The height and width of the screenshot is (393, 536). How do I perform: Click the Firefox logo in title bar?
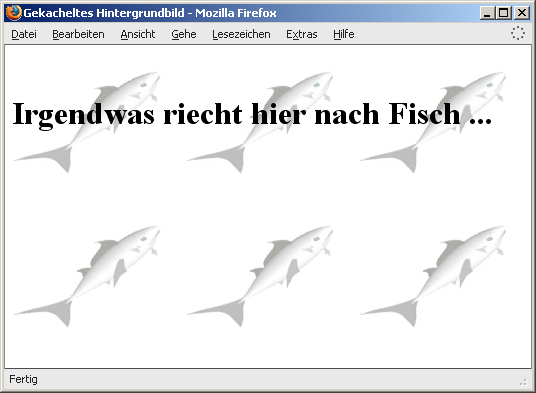coord(14,13)
